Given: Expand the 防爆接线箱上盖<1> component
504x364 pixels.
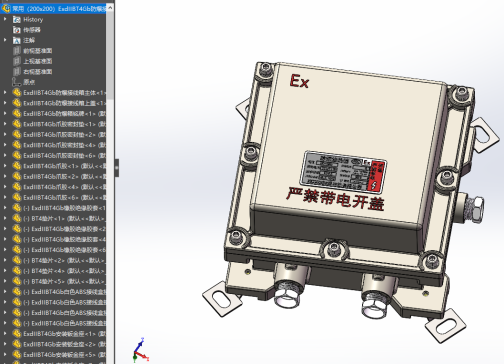Looking at the screenshot, I should click(5, 103).
